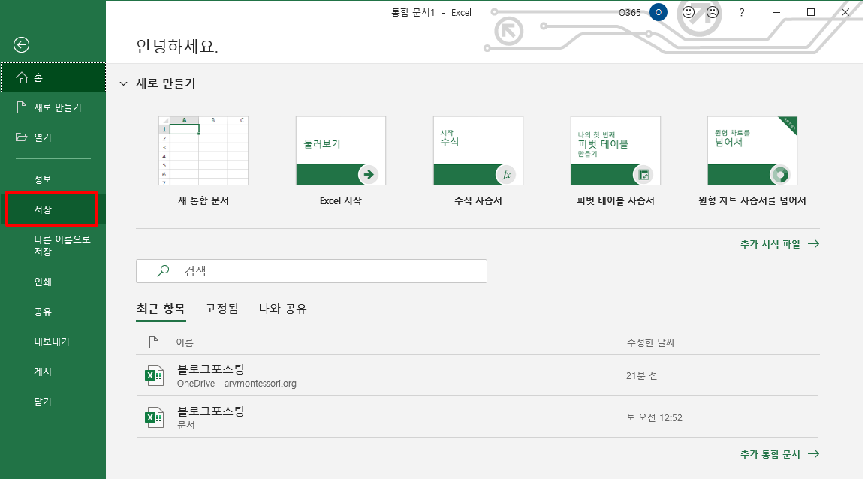Switch to the 고정됨 tab
This screenshot has height=479, width=868.
click(222, 309)
